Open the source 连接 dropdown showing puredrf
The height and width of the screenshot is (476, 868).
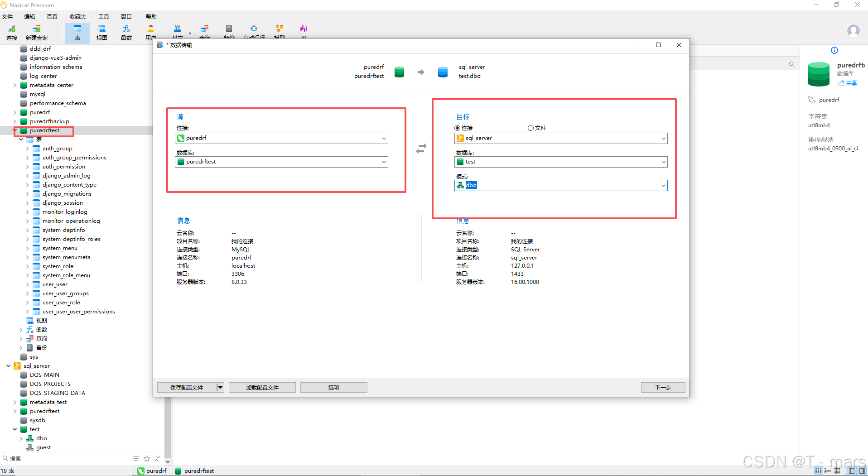point(281,138)
